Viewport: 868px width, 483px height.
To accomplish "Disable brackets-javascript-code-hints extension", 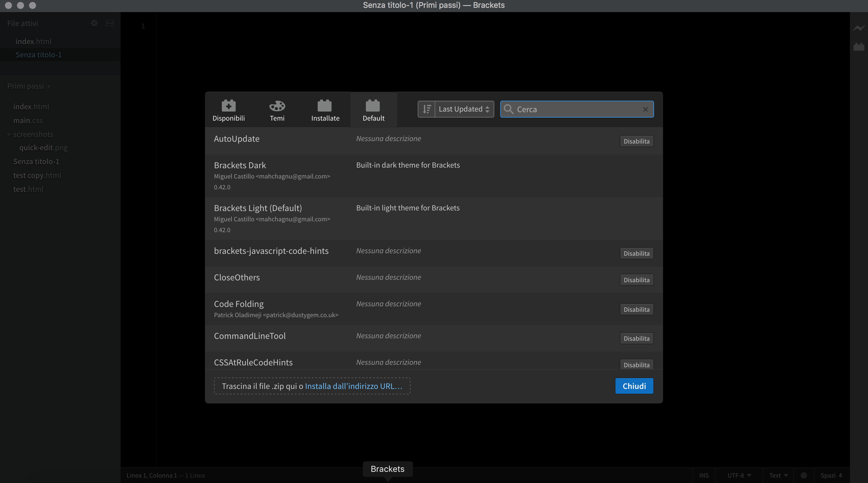I will 636,254.
